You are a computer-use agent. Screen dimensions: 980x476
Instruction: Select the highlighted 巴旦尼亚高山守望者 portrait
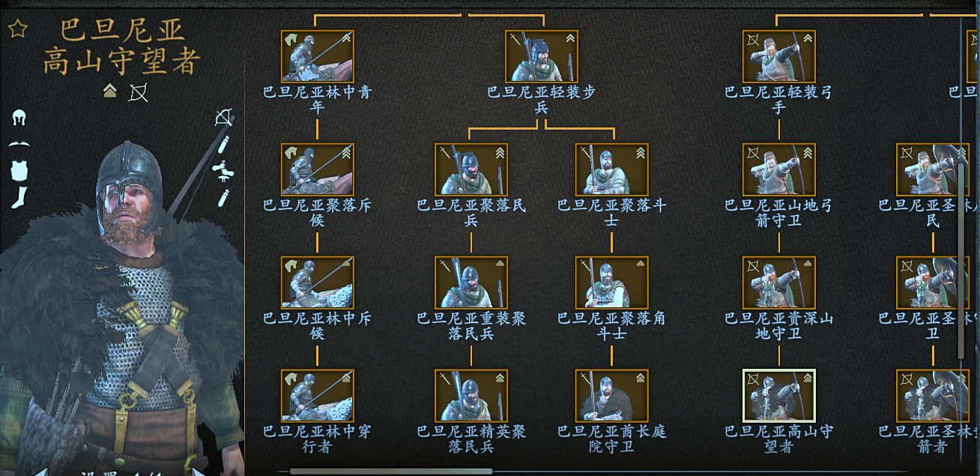[779, 396]
